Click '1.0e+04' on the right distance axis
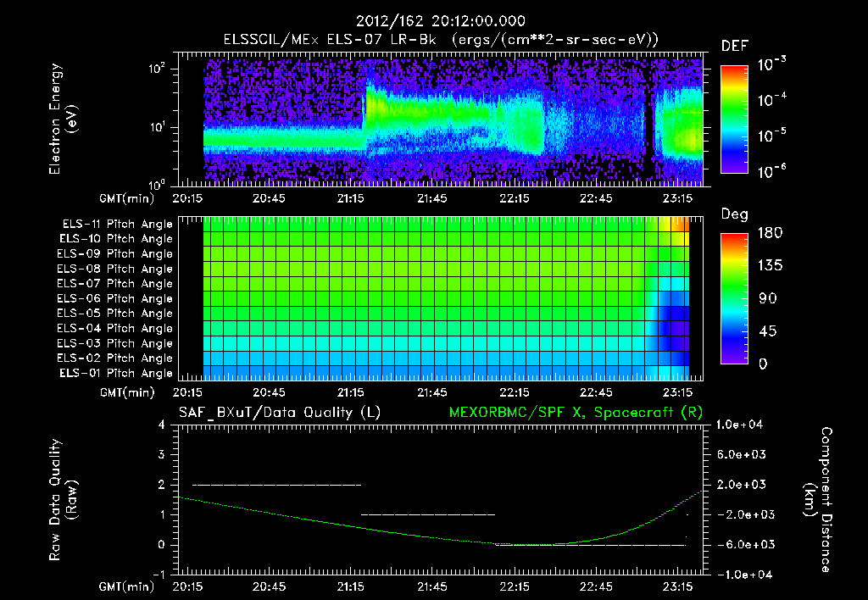 click(x=739, y=425)
